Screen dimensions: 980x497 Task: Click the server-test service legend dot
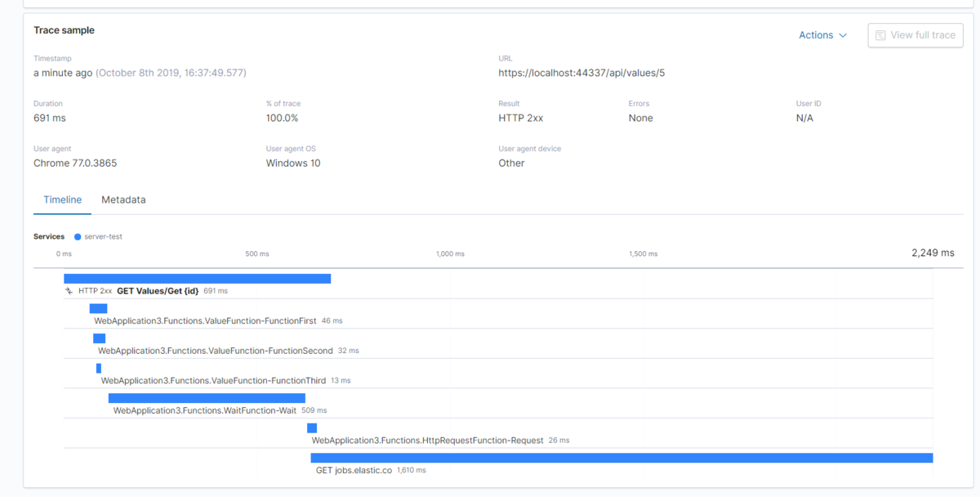click(78, 237)
